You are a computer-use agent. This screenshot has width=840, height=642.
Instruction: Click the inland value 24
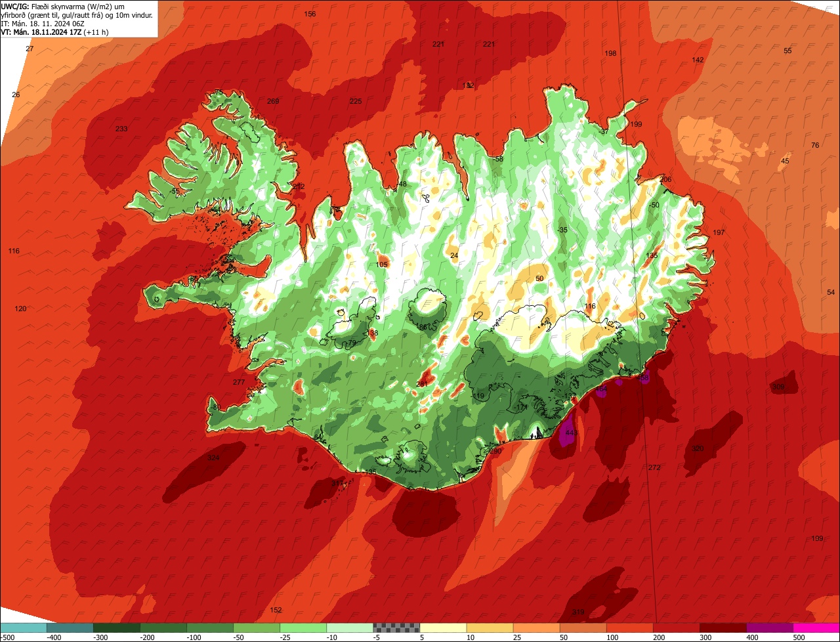tap(454, 255)
